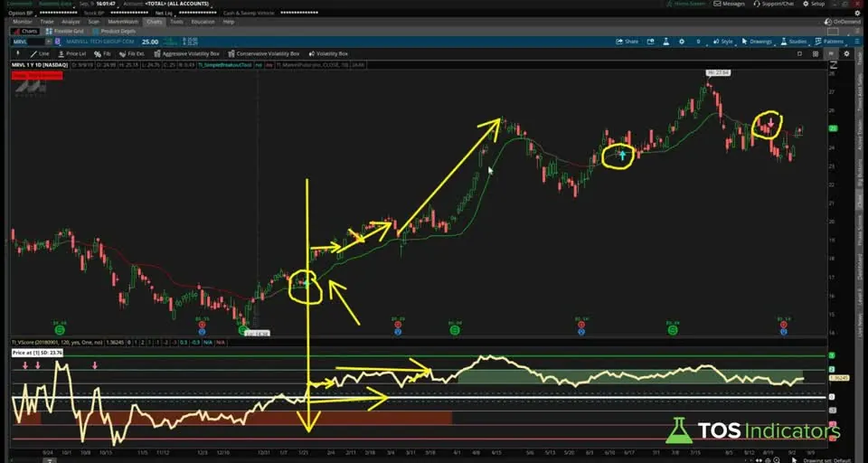Open drawing toolbar settings gear

846,53
